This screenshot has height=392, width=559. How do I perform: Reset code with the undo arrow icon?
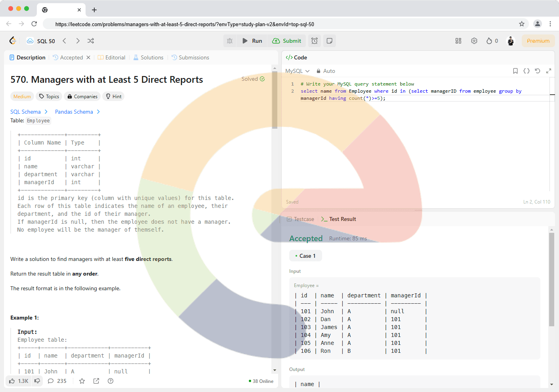tap(538, 71)
